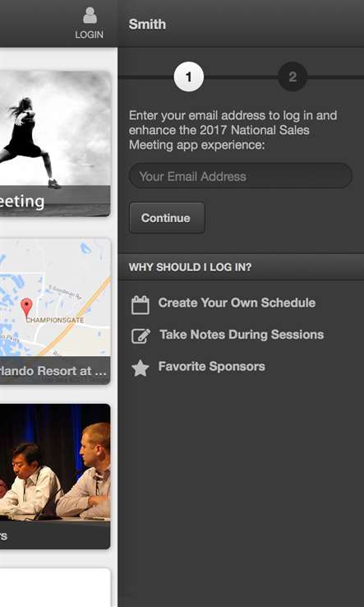Tap the LOGIN person icon
364x607 pixels.
pos(90,16)
